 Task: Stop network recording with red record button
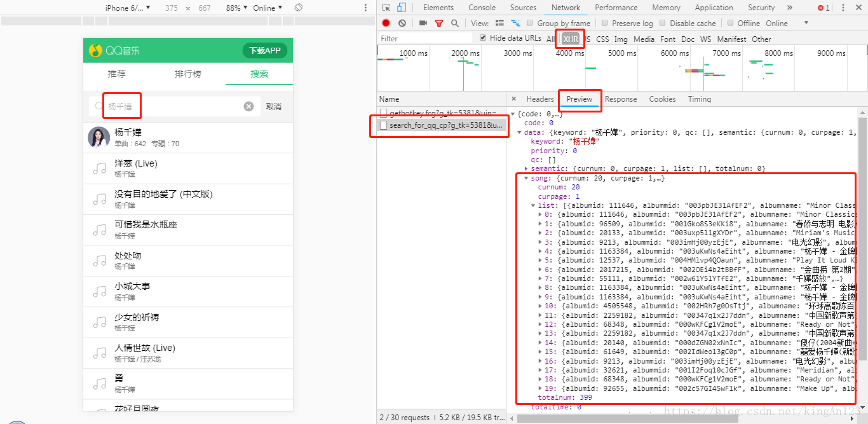coord(386,23)
